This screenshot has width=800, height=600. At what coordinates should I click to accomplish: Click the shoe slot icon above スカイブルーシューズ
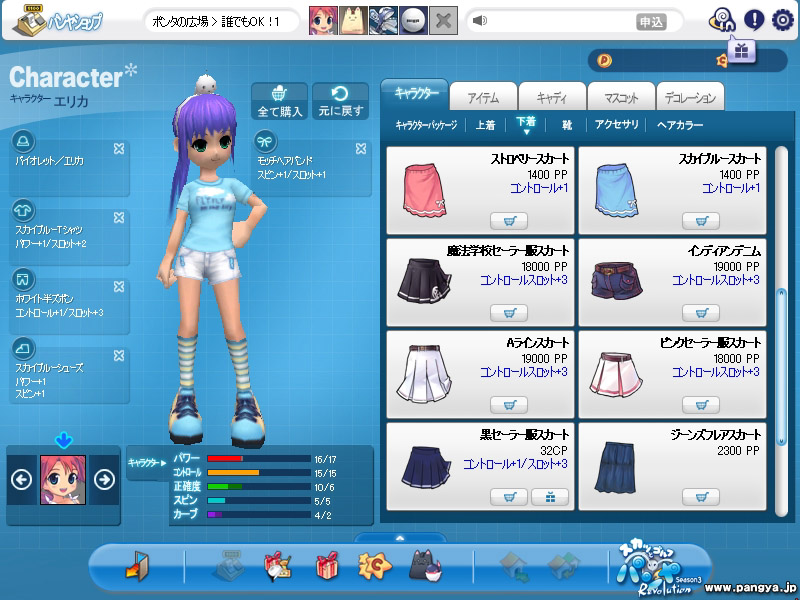pyautogui.click(x=23, y=348)
